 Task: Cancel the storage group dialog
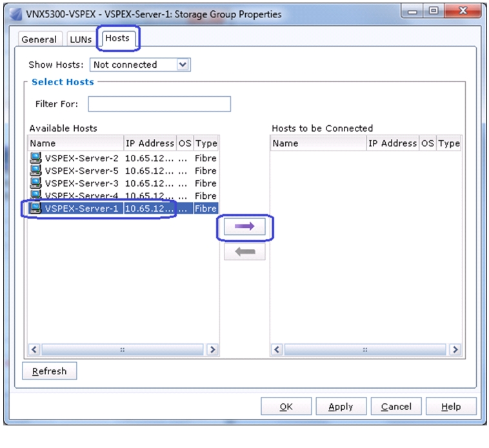tap(396, 407)
